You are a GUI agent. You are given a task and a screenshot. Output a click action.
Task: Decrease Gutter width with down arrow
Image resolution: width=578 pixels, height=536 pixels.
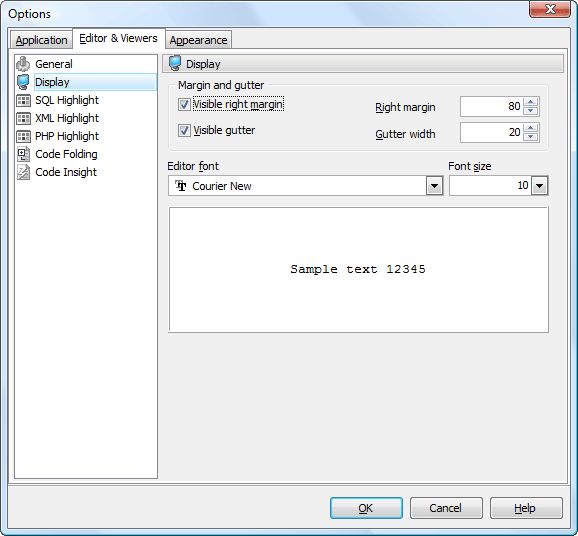[530, 137]
